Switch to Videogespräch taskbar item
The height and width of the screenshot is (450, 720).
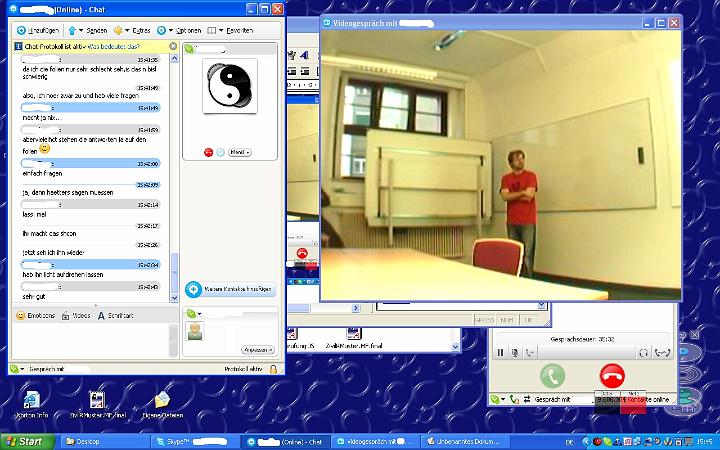coord(374,442)
